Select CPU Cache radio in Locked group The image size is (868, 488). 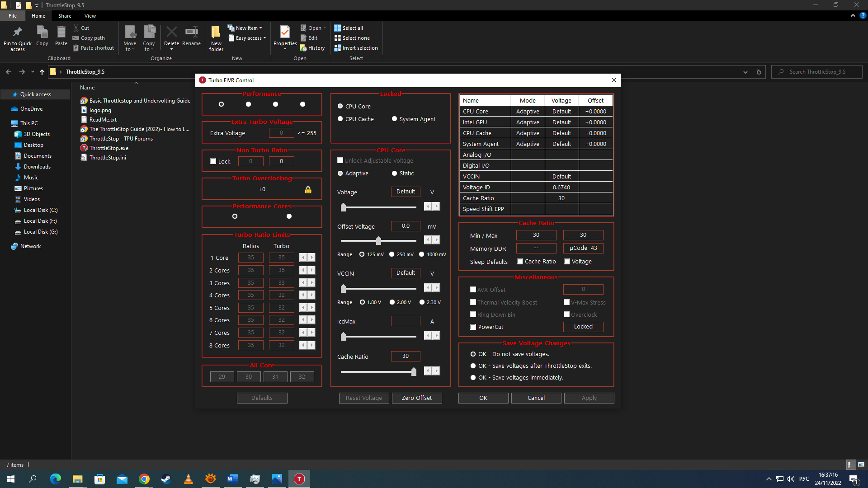[340, 119]
